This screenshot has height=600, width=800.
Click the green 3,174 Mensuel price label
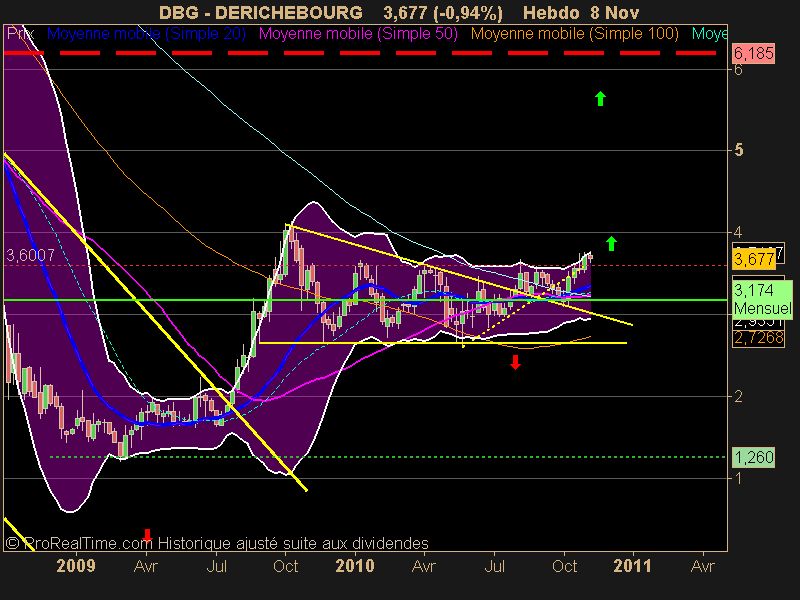763,299
